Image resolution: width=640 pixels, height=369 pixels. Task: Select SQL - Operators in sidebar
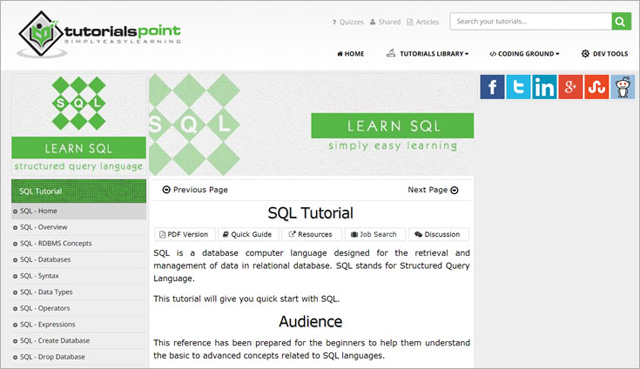[x=79, y=308]
